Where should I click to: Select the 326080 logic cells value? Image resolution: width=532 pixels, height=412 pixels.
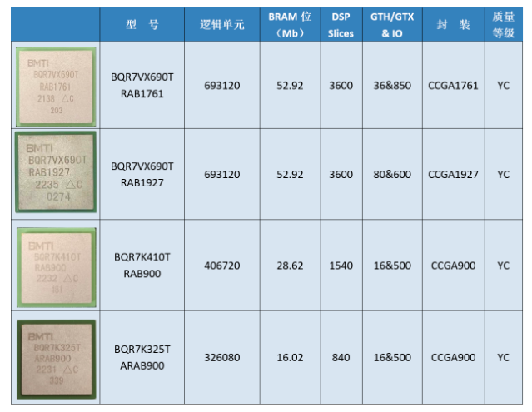[x=222, y=357]
